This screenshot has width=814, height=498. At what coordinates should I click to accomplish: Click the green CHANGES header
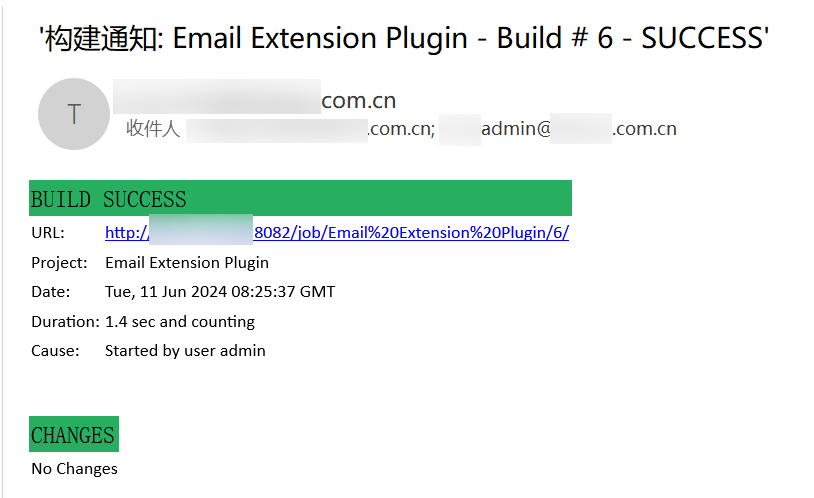click(x=73, y=435)
